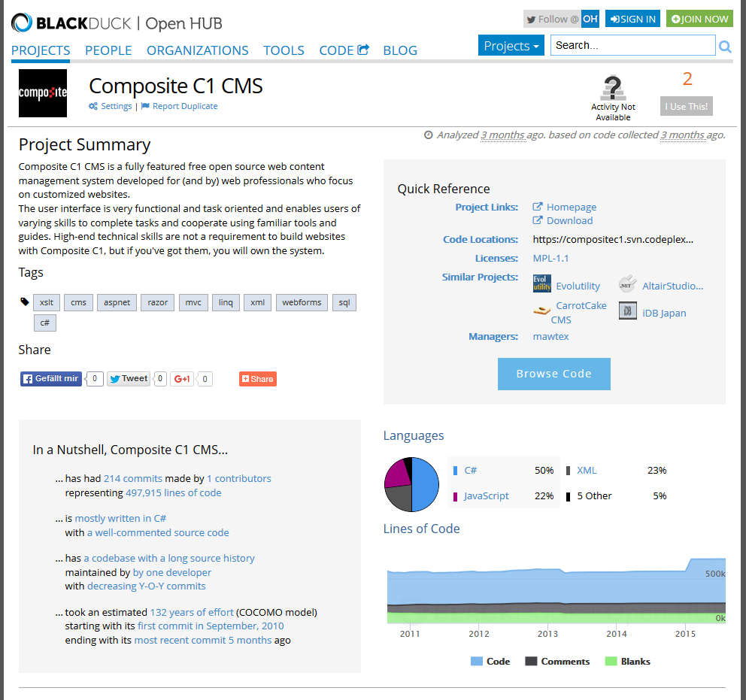The height and width of the screenshot is (700, 746).
Task: Click the SIGN IN button
Action: [632, 19]
